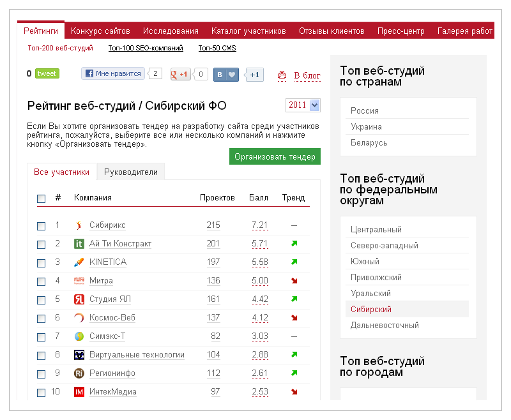This screenshot has width=511, height=420.
Task: Click the Студия ЯЛ logo icon
Action: [x=79, y=299]
